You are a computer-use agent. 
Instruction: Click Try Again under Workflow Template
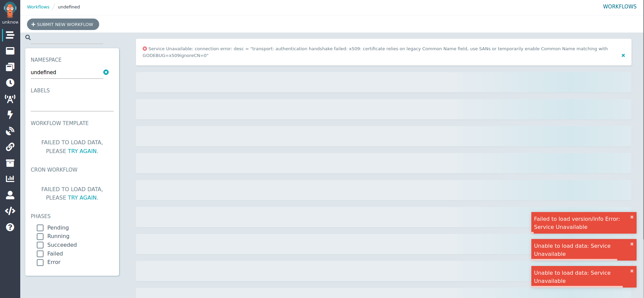point(82,151)
